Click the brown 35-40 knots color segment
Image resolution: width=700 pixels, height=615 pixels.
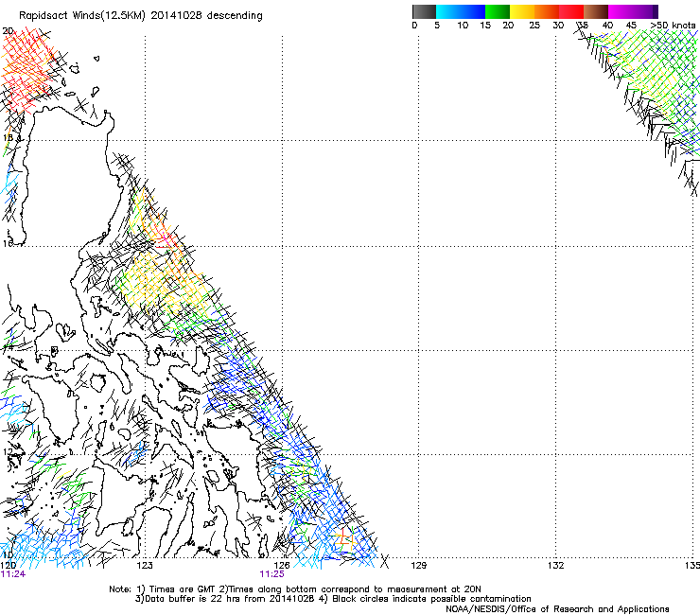596,11
